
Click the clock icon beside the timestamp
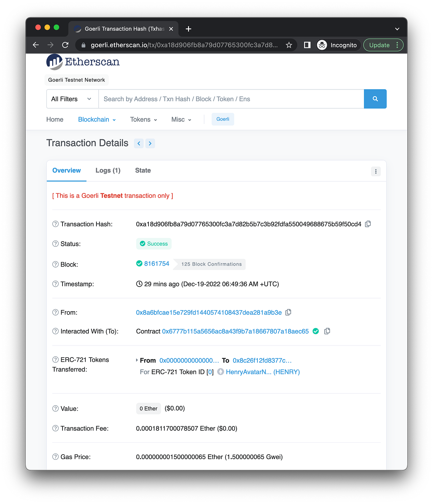139,284
